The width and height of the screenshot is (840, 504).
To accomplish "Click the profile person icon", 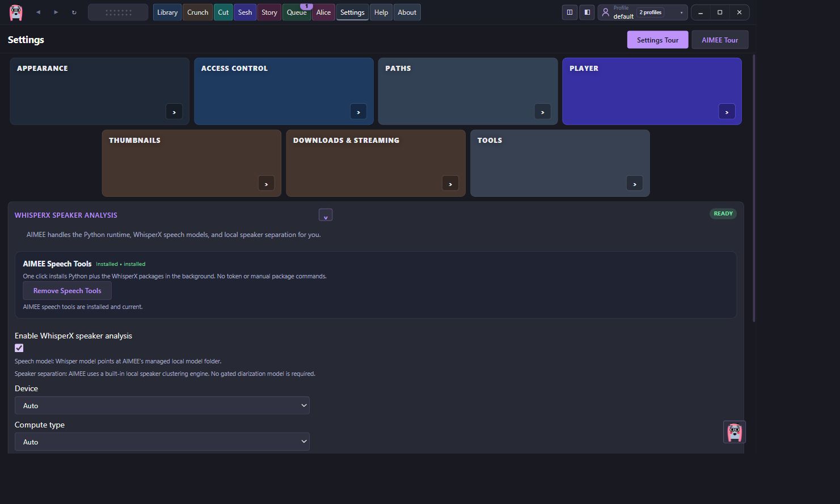I will (x=605, y=12).
